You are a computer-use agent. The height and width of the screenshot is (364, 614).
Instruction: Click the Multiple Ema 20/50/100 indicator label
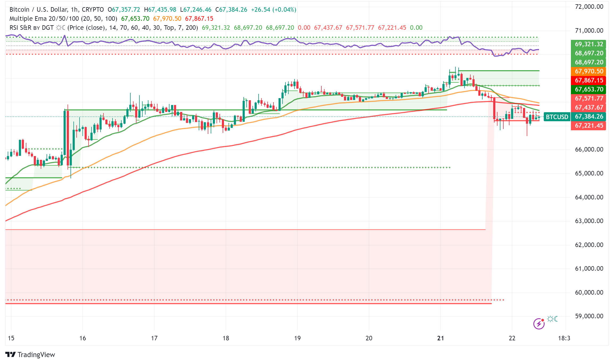[x=63, y=19]
